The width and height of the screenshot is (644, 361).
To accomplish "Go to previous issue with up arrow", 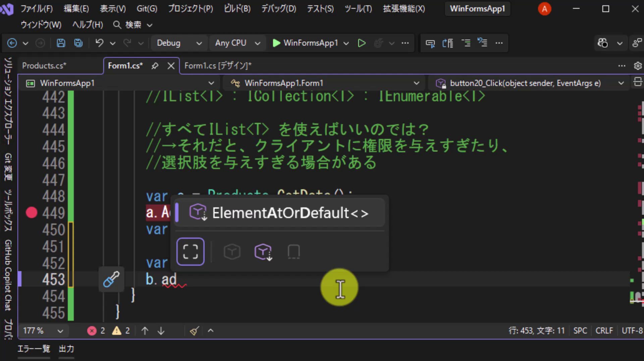I will coord(145,331).
